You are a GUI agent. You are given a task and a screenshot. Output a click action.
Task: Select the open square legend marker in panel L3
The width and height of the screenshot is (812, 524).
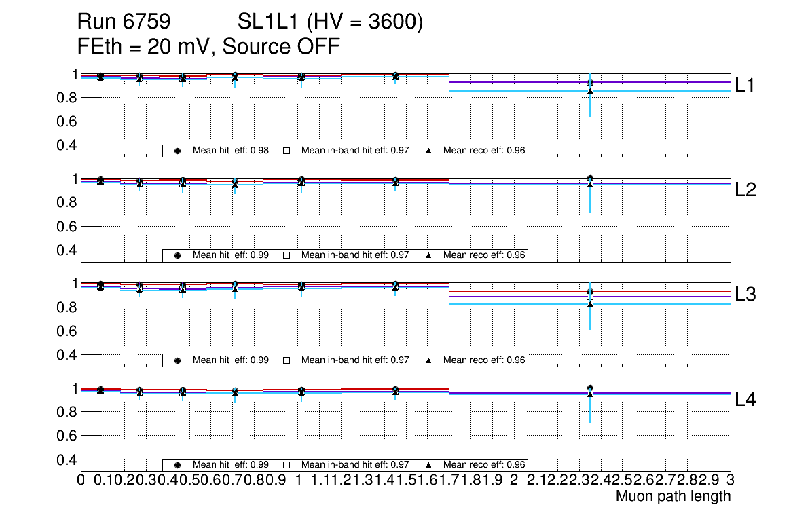[286, 360]
